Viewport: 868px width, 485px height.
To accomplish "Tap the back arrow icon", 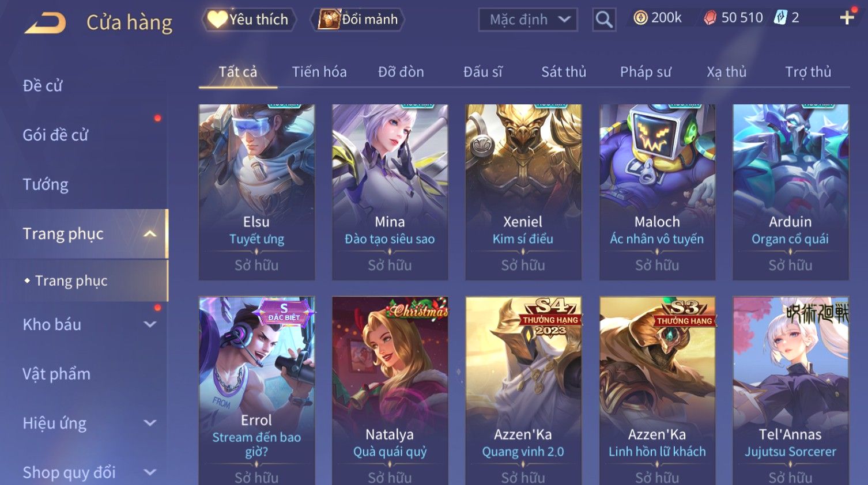I will click(45, 22).
